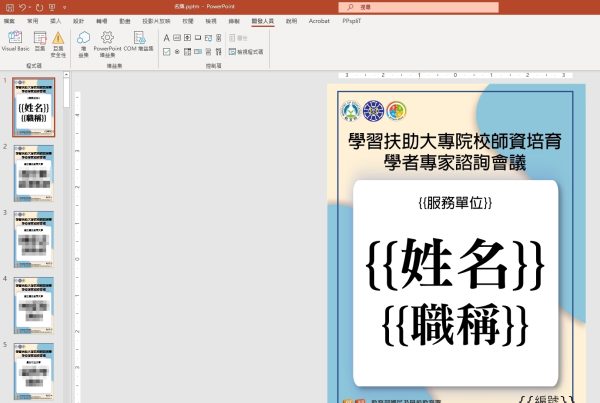The height and width of the screenshot is (403, 600).
Task: Insert a Check Box ActiveX control
Action: pyautogui.click(x=166, y=51)
